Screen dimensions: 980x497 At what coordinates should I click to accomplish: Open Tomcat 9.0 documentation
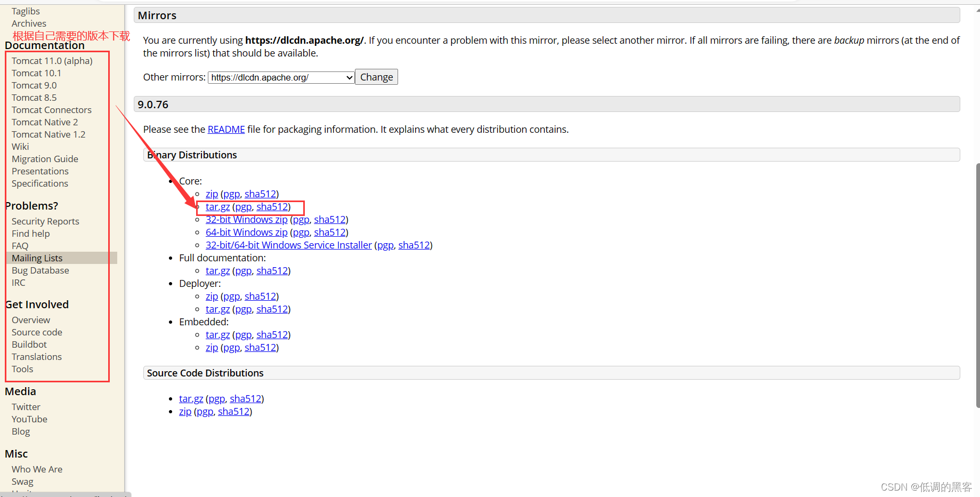coord(34,85)
